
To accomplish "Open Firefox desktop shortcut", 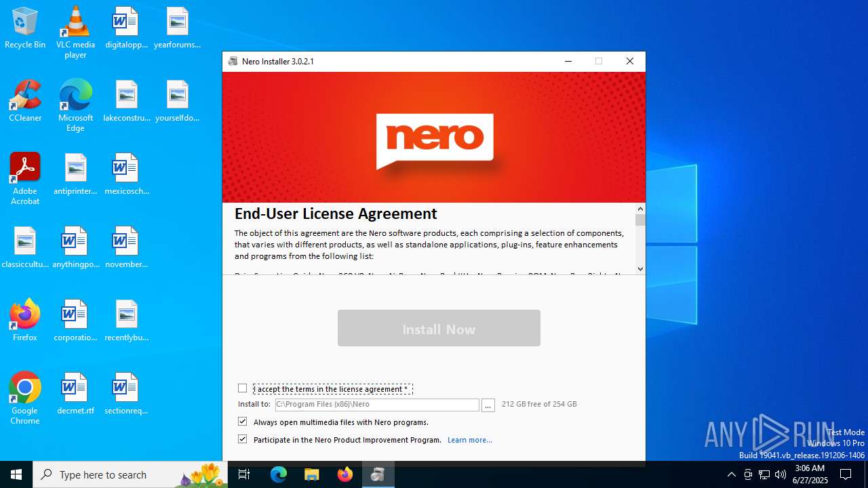I will (x=25, y=321).
